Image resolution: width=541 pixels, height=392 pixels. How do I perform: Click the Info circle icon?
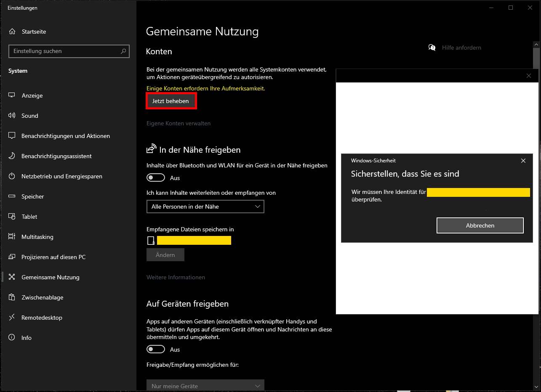pos(12,338)
